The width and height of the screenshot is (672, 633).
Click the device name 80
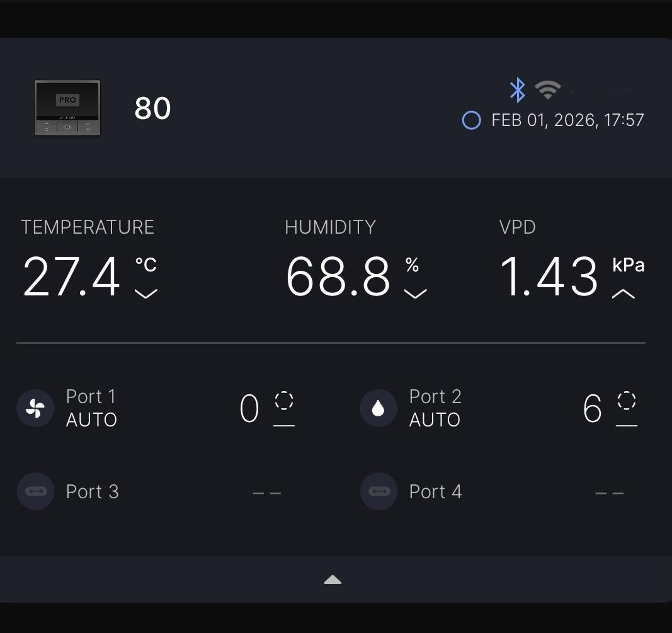[152, 108]
